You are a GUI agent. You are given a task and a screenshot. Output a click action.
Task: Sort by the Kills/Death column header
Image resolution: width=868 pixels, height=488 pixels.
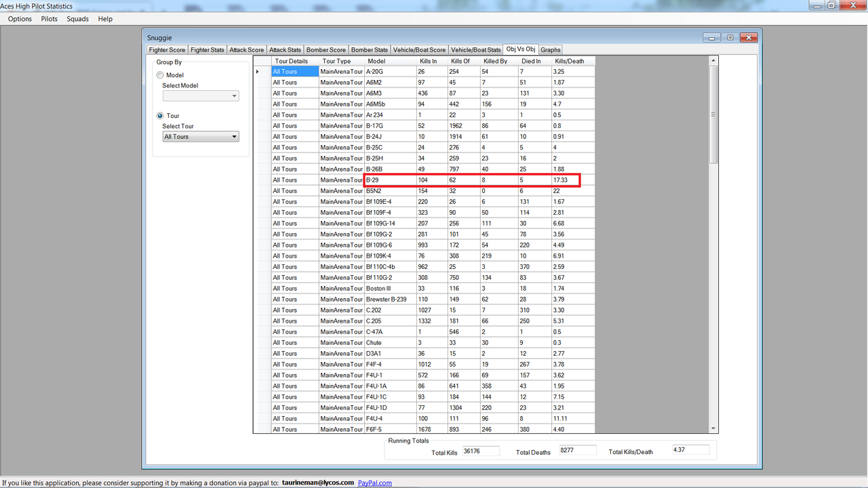[x=573, y=61]
